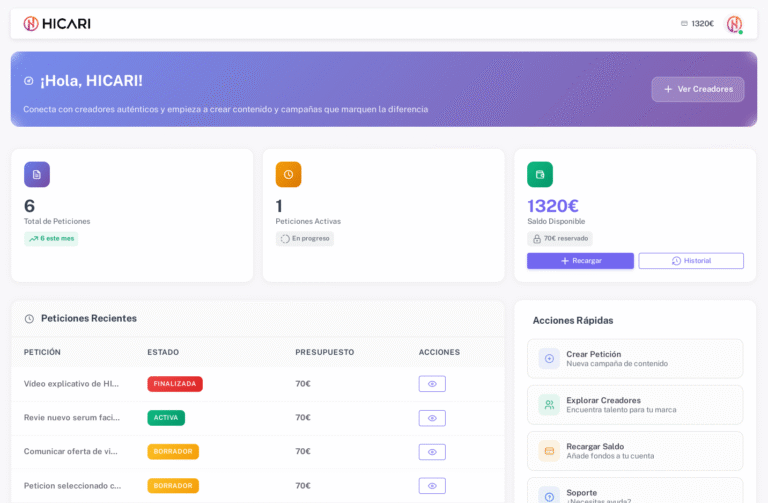Click the large 1320€ Saldo Disponible amount
Image resolution: width=768 pixels, height=503 pixels.
552,206
